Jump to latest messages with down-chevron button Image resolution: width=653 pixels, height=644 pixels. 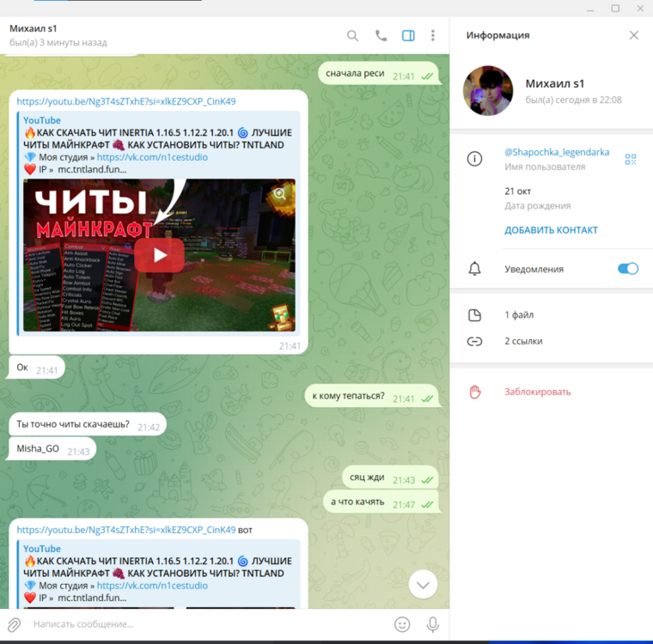coord(423,585)
